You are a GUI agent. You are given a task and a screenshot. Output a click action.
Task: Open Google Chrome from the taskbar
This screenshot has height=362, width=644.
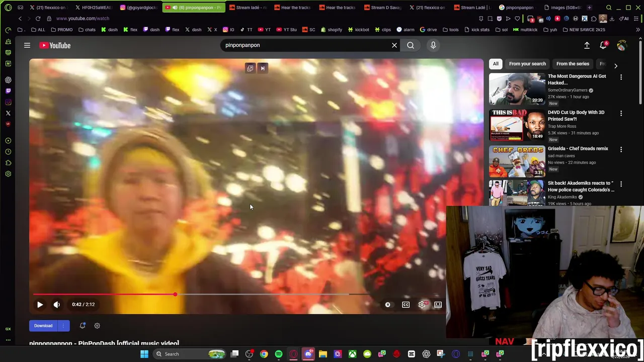tap(264, 354)
